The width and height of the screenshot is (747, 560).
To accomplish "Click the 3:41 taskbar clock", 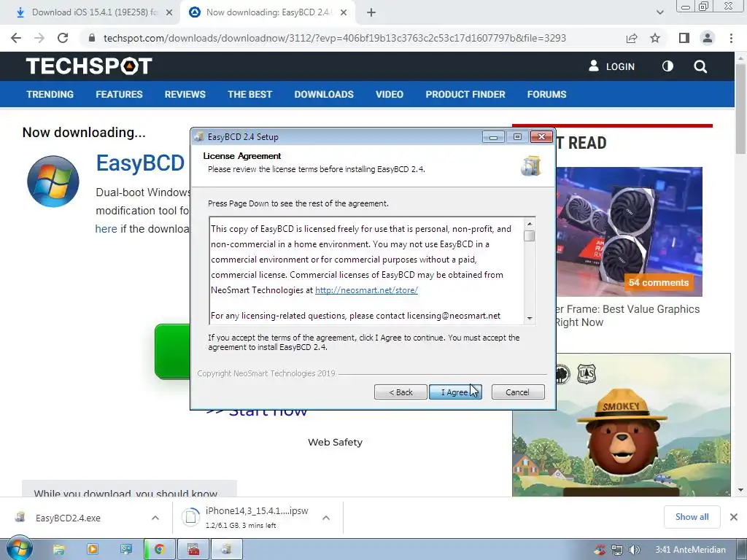I will 690,550.
